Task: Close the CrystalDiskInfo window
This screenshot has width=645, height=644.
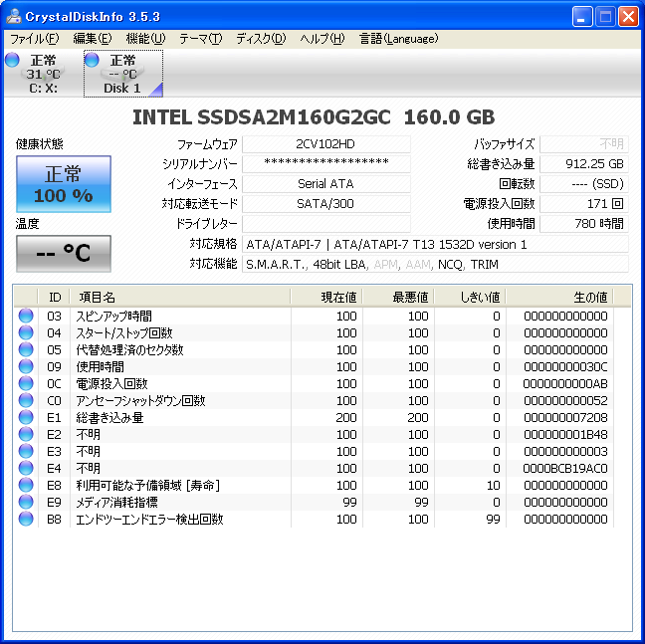Action: tap(628, 17)
